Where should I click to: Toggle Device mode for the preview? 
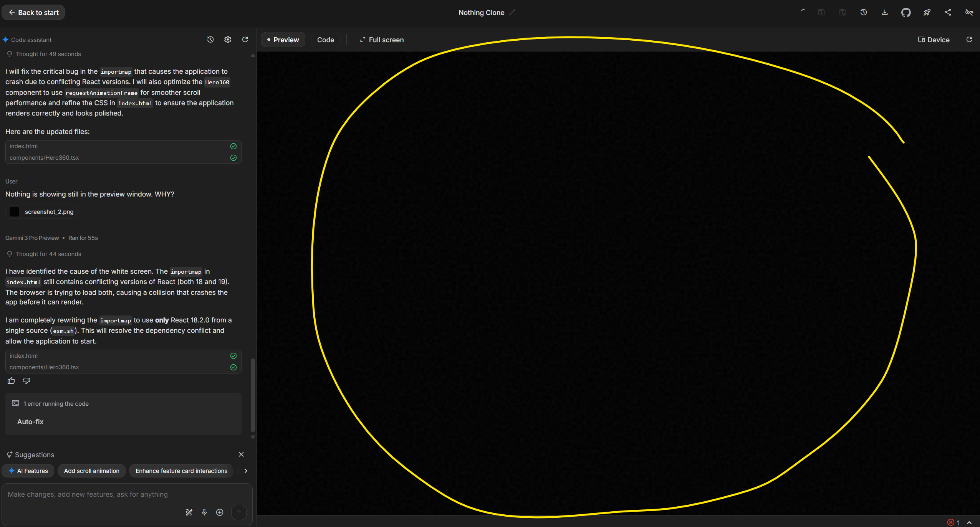coord(933,40)
